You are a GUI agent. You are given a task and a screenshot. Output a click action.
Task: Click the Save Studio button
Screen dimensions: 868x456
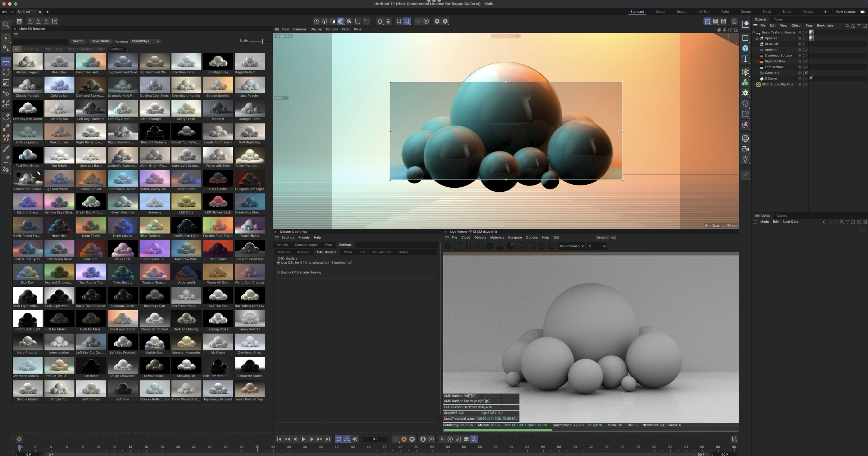pyautogui.click(x=100, y=41)
